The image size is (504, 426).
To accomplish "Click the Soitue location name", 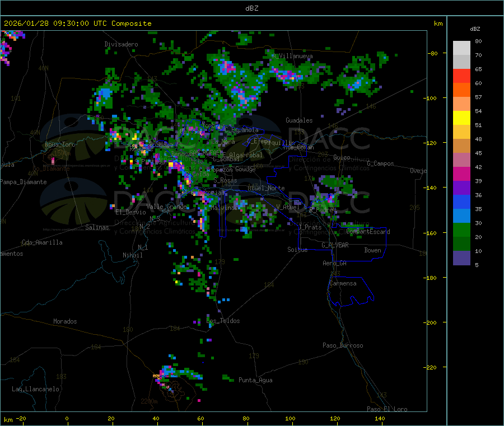I will point(297,250).
